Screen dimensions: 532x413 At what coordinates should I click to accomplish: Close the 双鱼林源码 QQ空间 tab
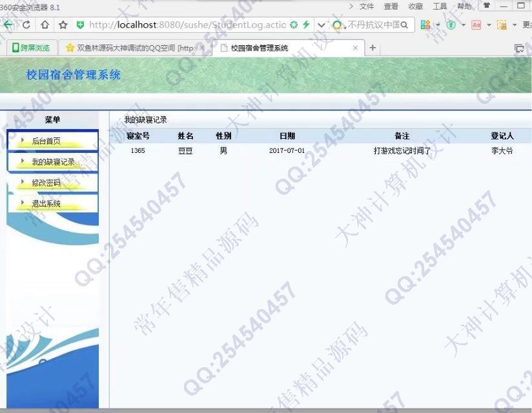pyautogui.click(x=202, y=48)
